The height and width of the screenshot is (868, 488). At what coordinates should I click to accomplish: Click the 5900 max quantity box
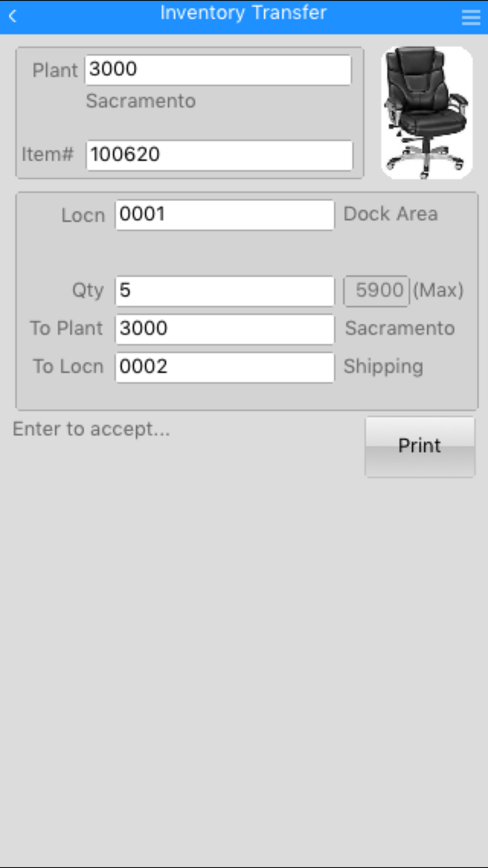coord(376,291)
